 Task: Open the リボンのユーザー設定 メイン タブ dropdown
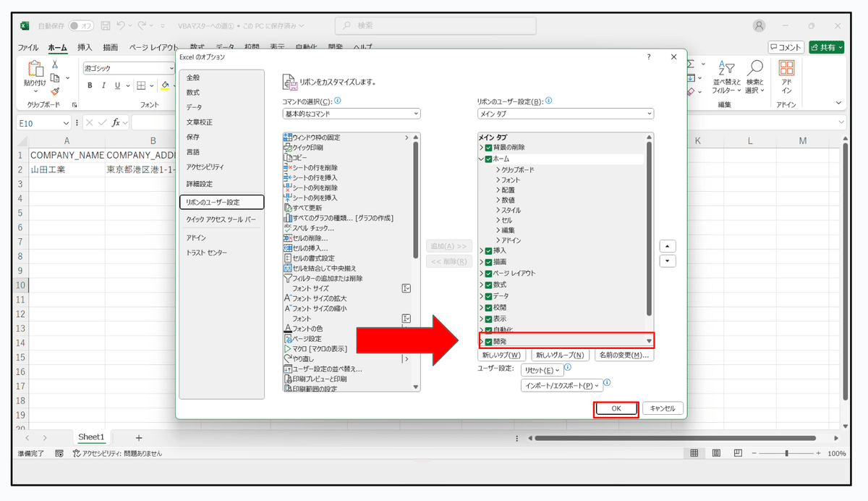coord(565,114)
